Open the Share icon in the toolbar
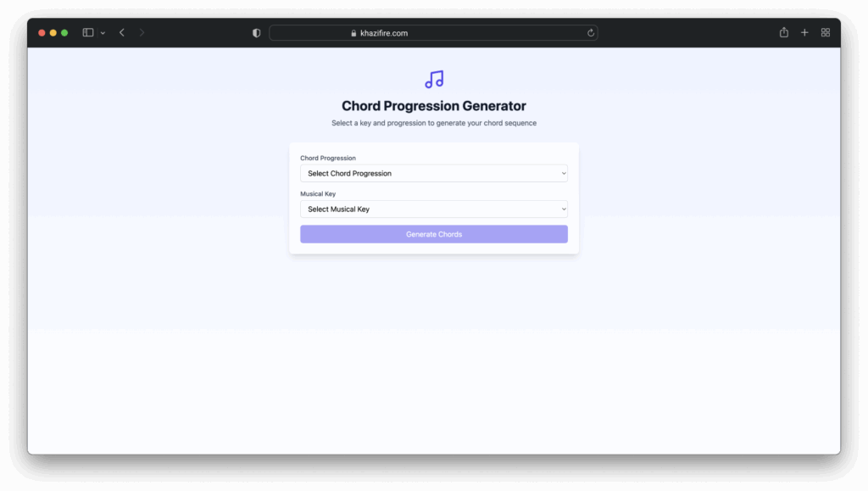 tap(783, 33)
